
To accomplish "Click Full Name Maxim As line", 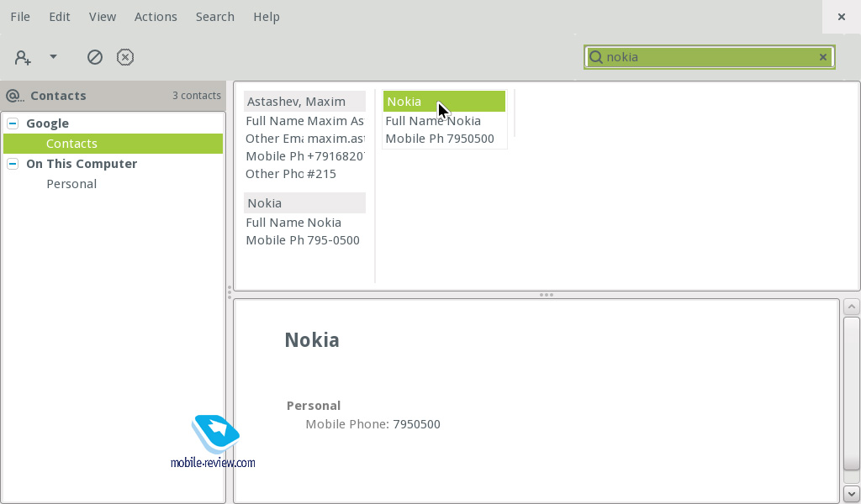I will [x=304, y=121].
